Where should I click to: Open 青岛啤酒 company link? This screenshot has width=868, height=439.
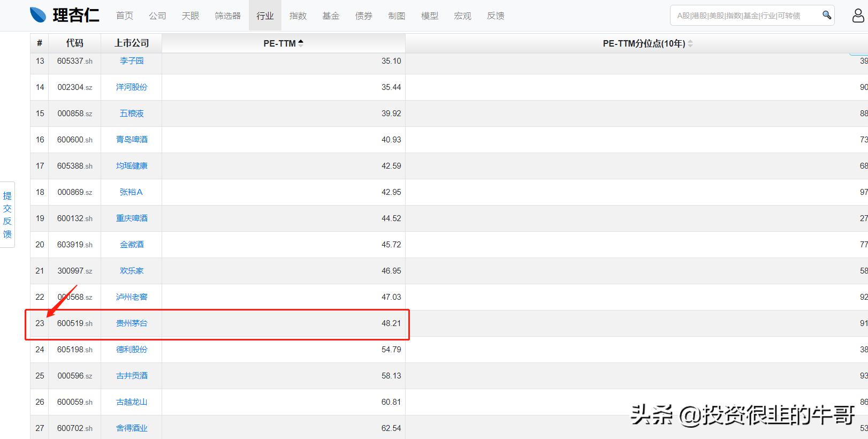point(132,140)
